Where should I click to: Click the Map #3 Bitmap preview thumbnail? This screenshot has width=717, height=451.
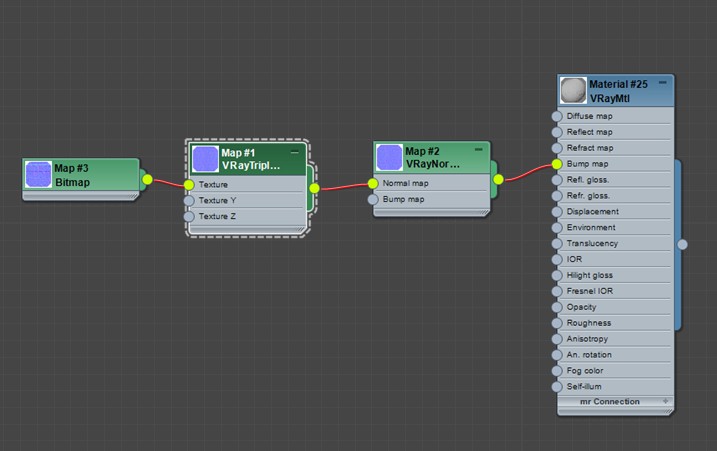(38, 174)
